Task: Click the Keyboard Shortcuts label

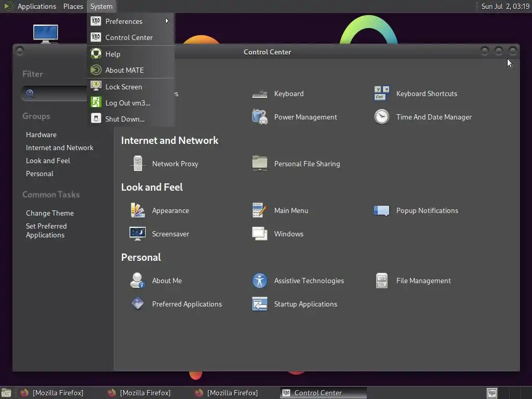Action: [427, 94]
